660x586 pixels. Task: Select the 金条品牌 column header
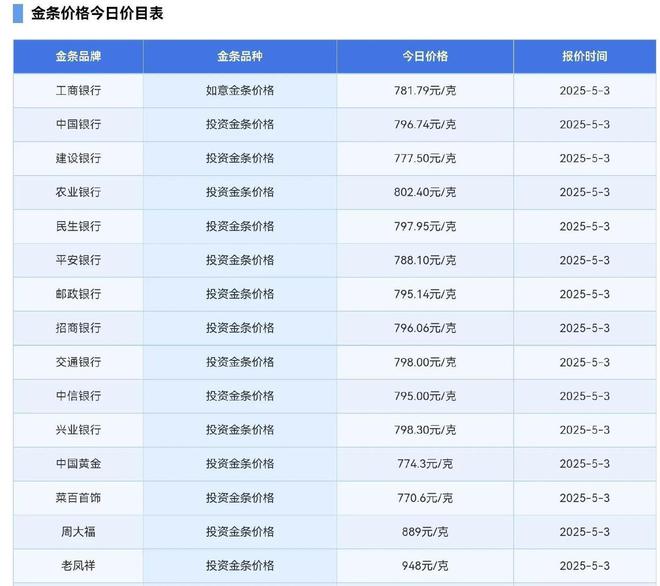[78, 56]
